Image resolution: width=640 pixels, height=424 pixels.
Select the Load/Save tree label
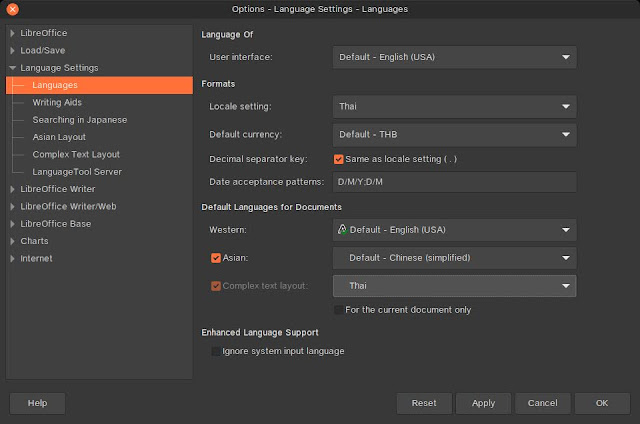[43, 51]
